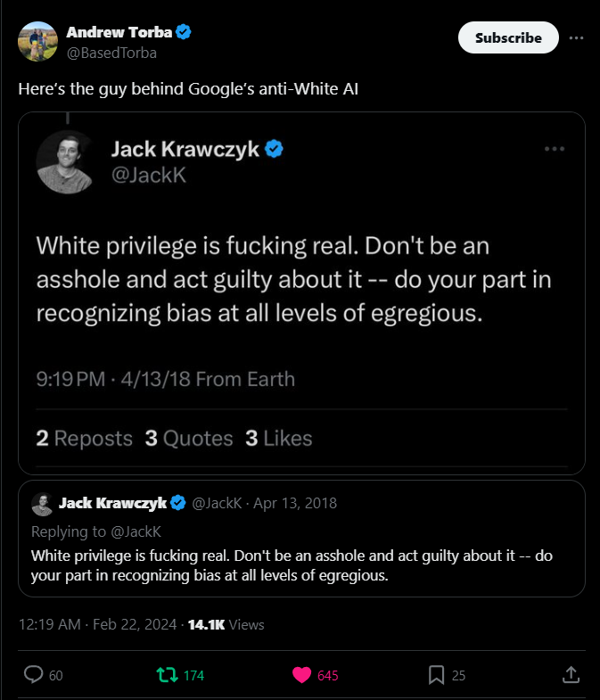Click verified badge next to large Jack Krawczyk name
600x700 pixels.
274,149
